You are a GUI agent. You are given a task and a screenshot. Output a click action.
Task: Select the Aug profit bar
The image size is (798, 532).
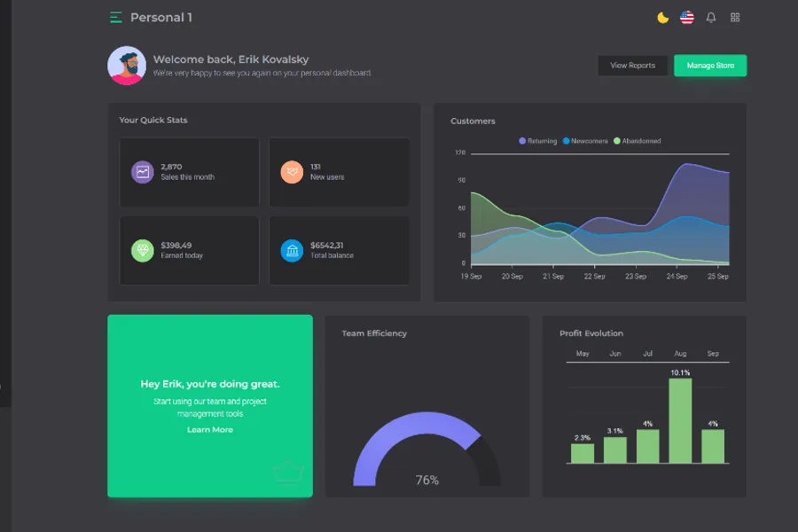click(x=680, y=420)
